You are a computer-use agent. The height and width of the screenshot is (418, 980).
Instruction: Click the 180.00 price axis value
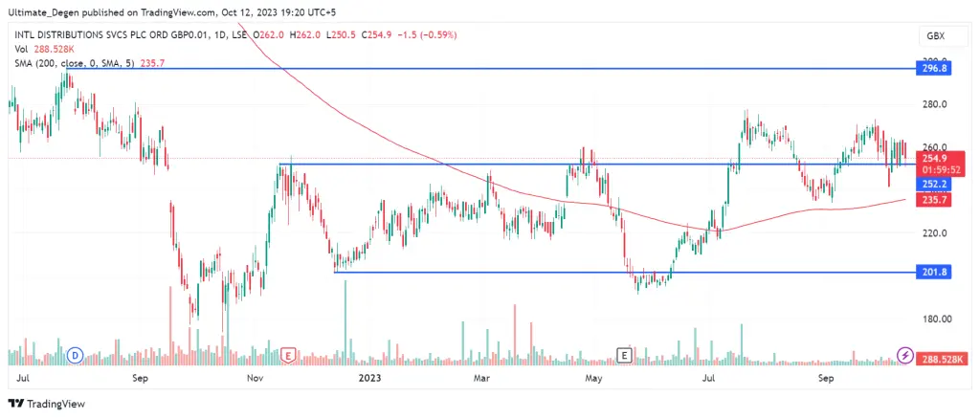(x=938, y=319)
